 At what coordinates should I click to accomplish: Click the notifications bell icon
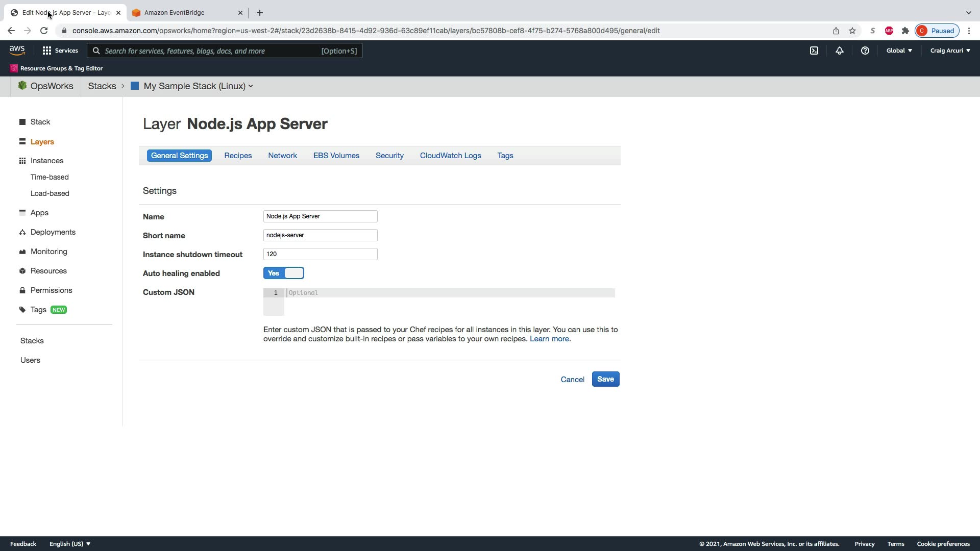tap(839, 51)
